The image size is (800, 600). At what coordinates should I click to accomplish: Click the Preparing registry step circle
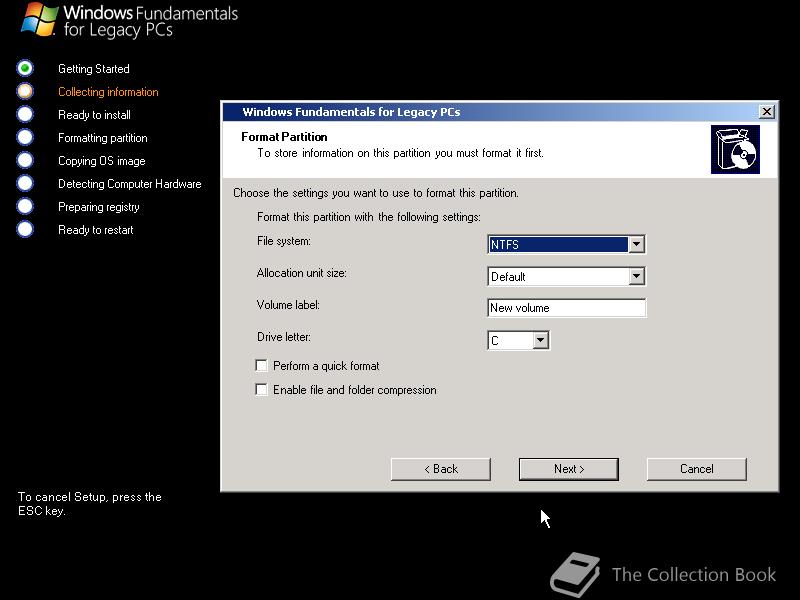(25, 206)
